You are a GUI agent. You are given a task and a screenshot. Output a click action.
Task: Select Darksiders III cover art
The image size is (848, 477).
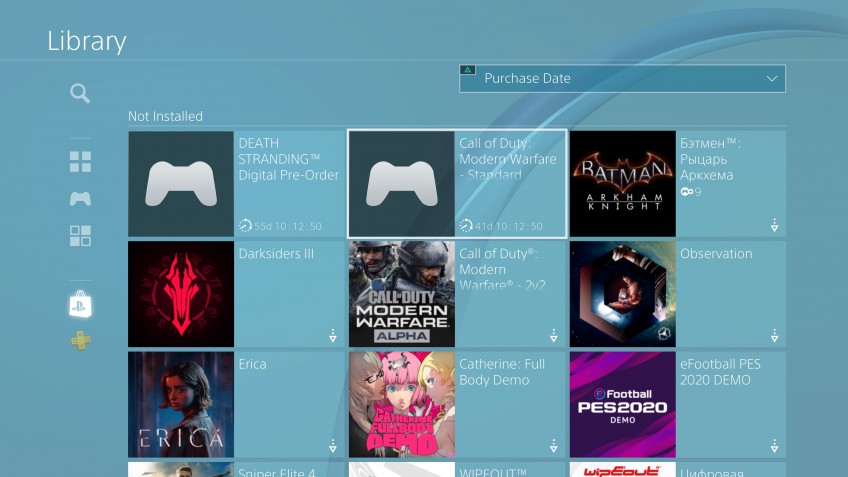click(x=181, y=294)
